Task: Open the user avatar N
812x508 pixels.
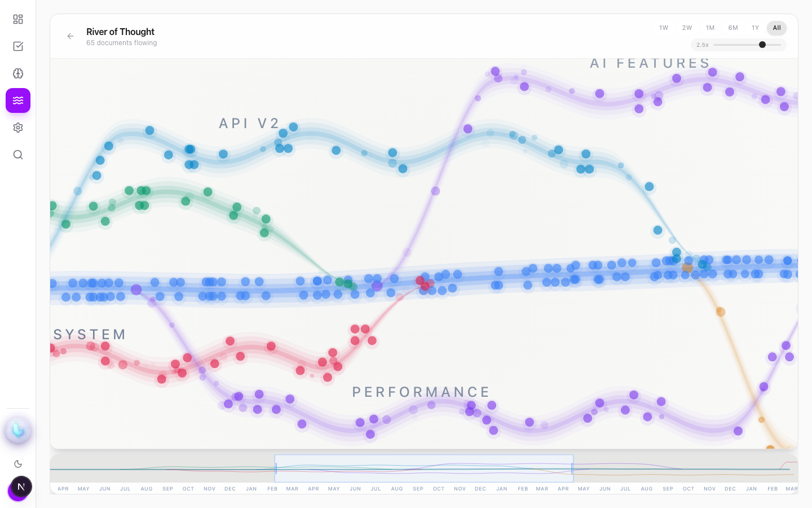Action: 21,487
